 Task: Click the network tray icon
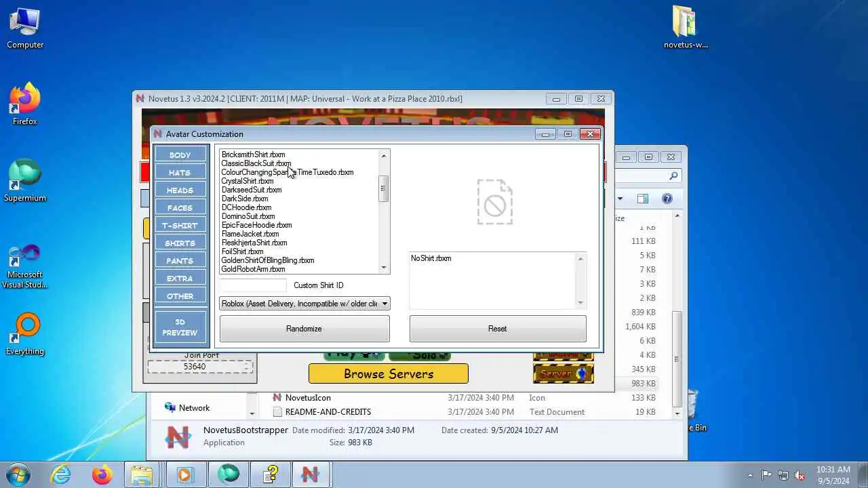(783, 475)
